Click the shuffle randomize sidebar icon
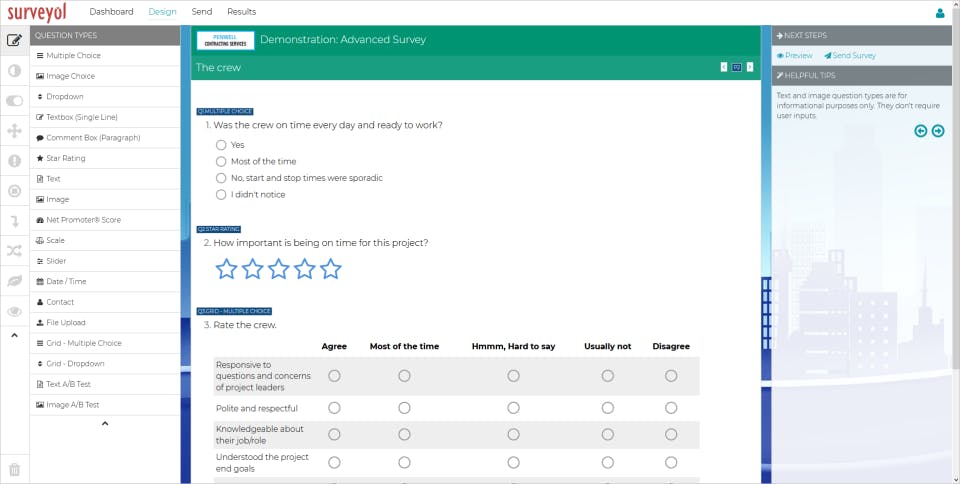960x484 pixels. point(15,250)
